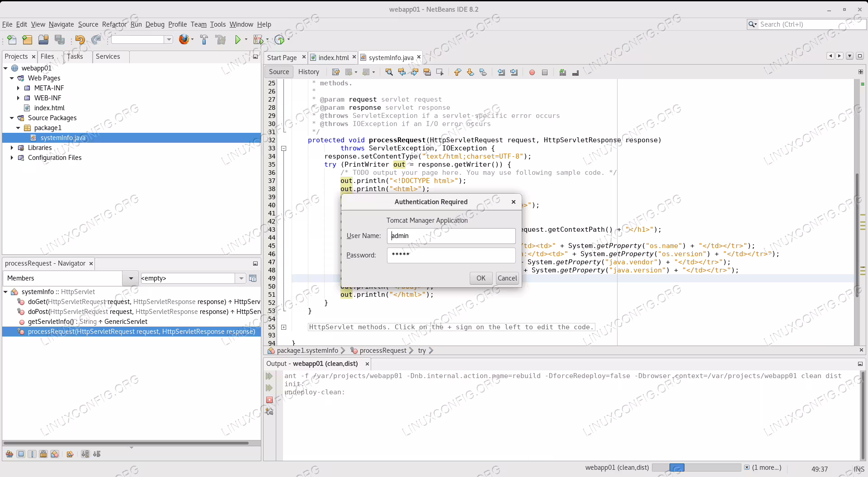Click the Build Project hammer icon
868x477 pixels.
coord(204,40)
